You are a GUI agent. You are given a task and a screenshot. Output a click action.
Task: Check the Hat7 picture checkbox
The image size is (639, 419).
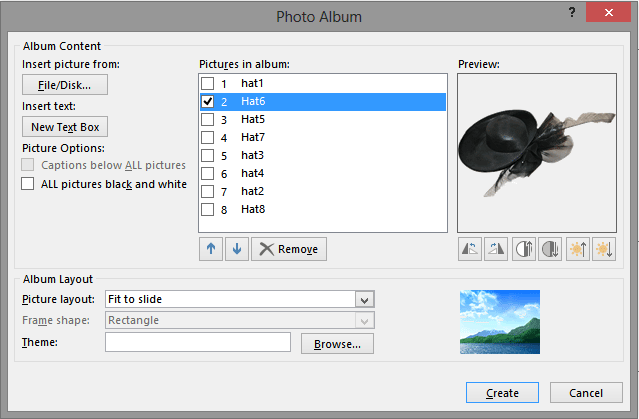[207, 137]
